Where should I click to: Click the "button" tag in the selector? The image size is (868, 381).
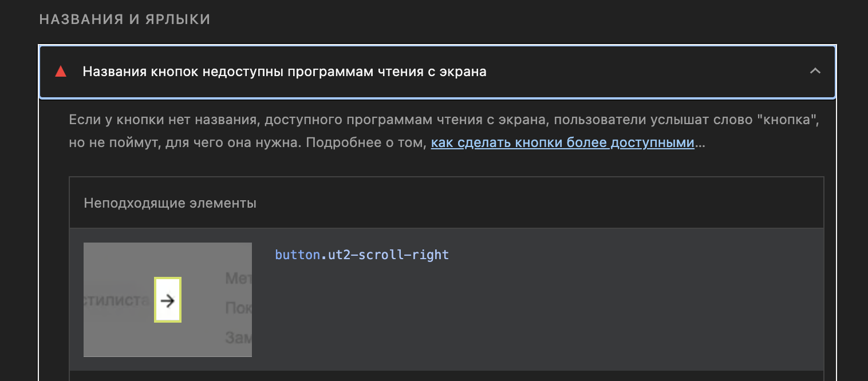click(296, 255)
